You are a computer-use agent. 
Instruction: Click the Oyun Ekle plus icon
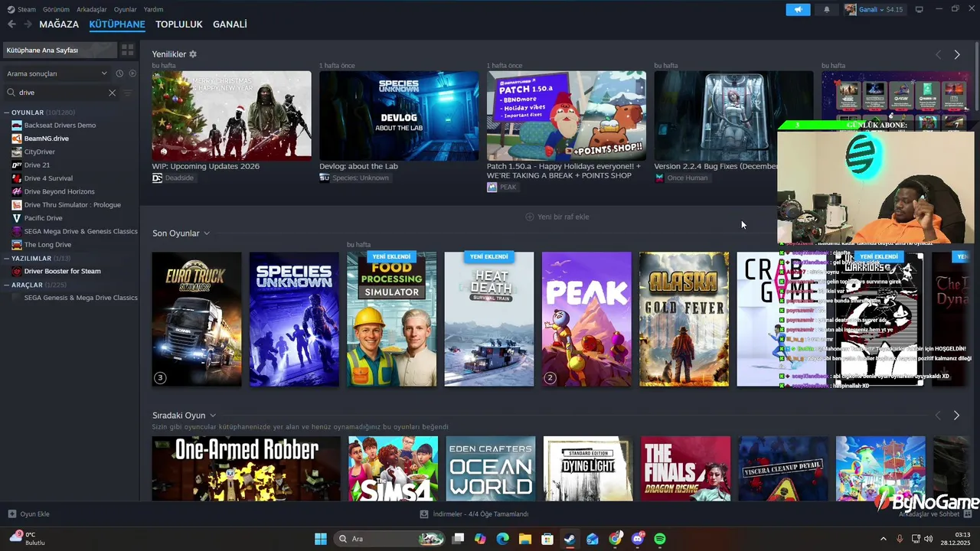[x=11, y=514]
